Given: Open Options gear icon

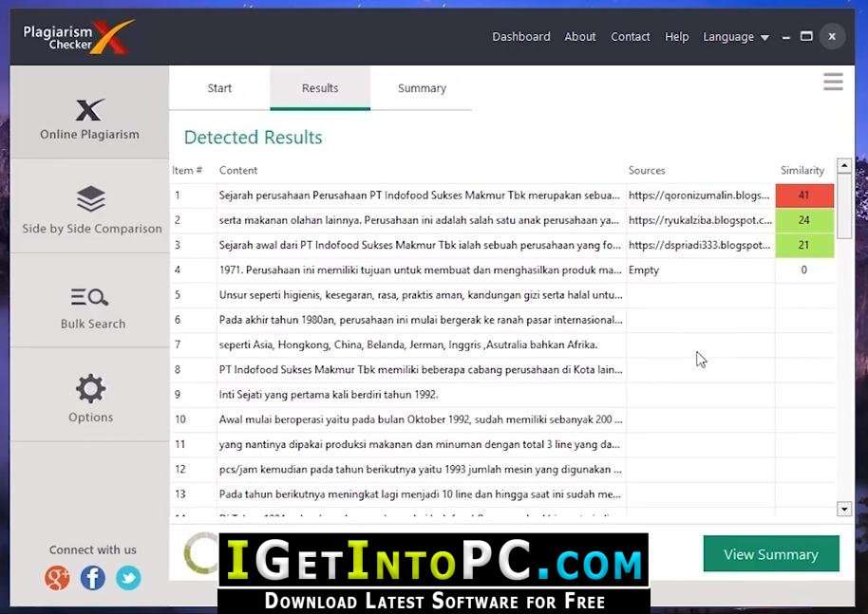Looking at the screenshot, I should pyautogui.click(x=91, y=389).
